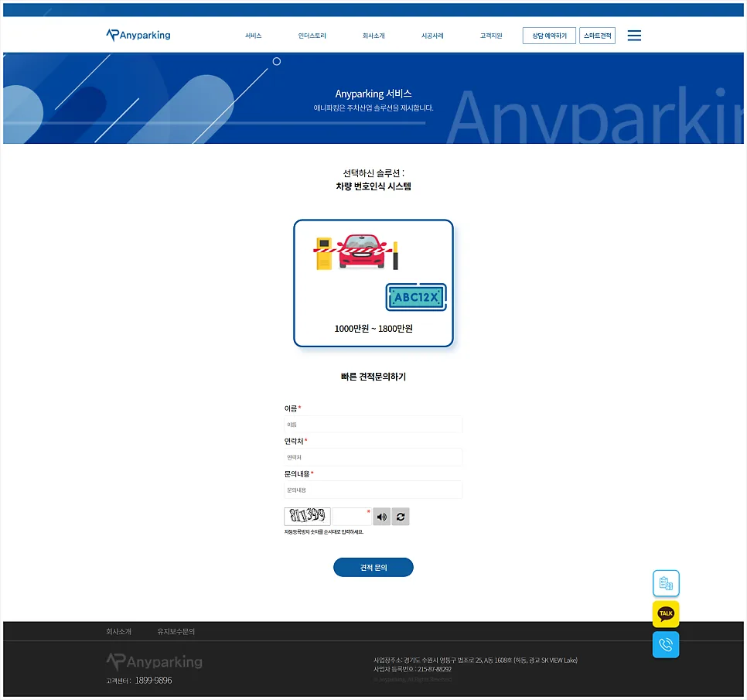
Task: Click the captcha number entry field
Action: [352, 517]
